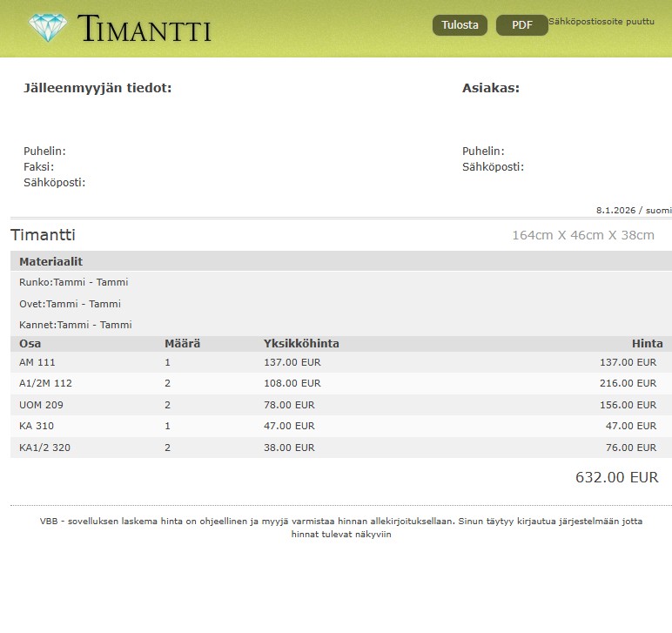
Task: Select the 'Kannet:Tammi - Tammi' material line
Action: (76, 325)
